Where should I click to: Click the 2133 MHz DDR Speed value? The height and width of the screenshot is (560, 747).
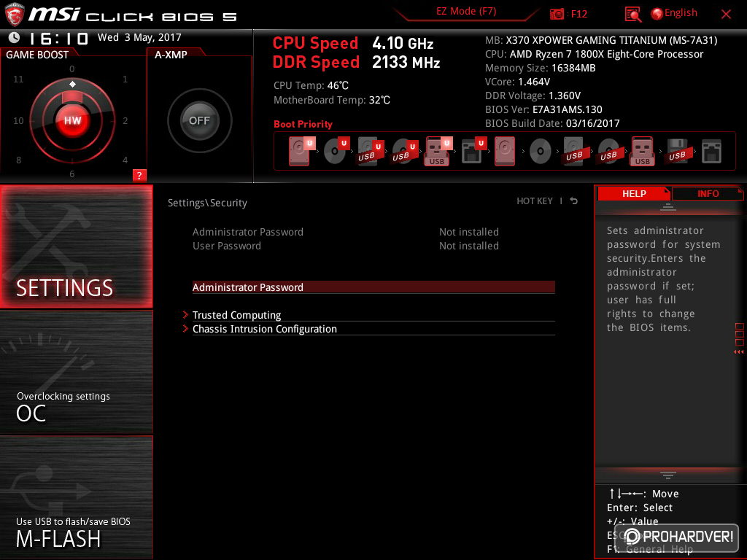point(406,63)
